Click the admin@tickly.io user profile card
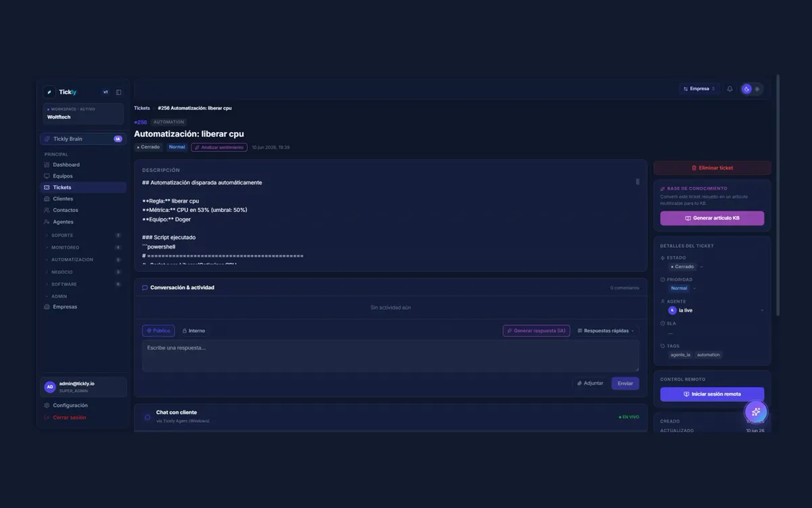This screenshot has width=812, height=508. click(83, 387)
